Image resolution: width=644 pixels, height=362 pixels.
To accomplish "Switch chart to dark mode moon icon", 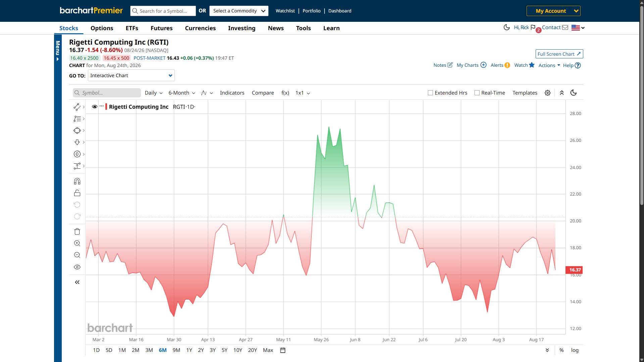I will (x=574, y=93).
